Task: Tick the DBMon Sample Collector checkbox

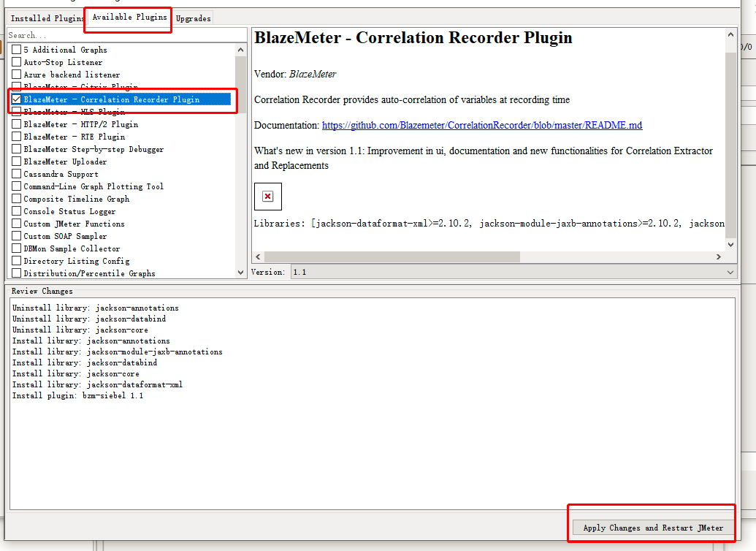Action: (16, 249)
